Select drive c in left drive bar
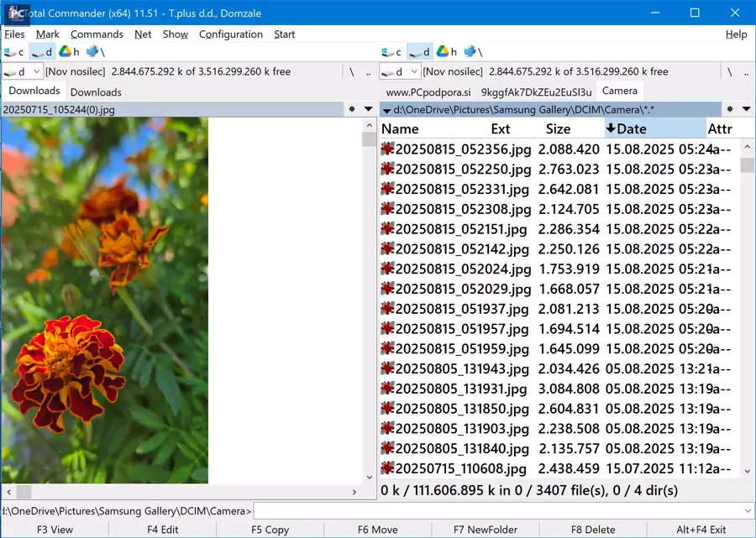756x538 pixels. coord(14,52)
